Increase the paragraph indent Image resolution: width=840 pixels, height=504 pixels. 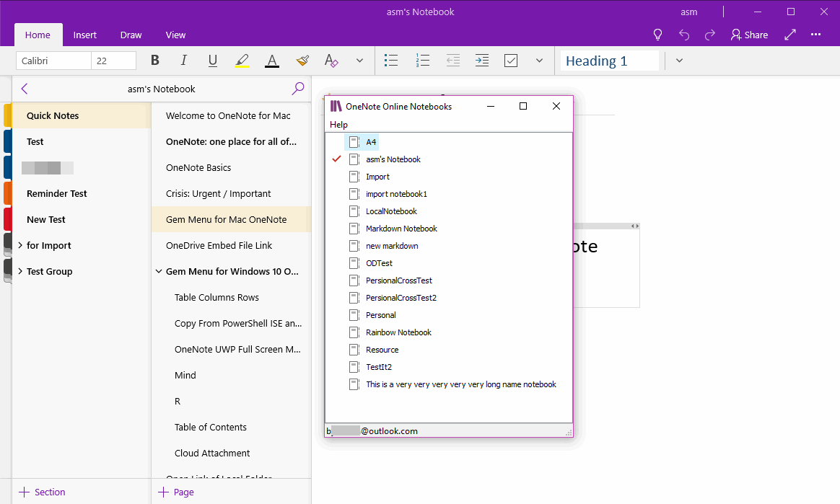coord(482,61)
